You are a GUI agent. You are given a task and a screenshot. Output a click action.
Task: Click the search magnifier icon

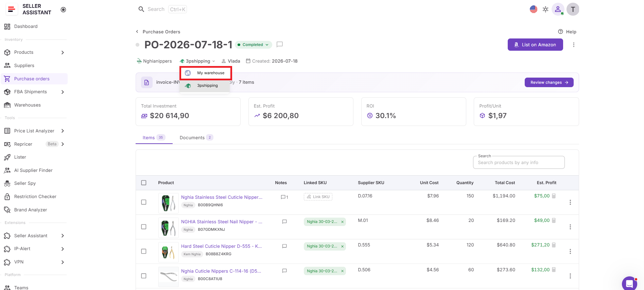(141, 9)
